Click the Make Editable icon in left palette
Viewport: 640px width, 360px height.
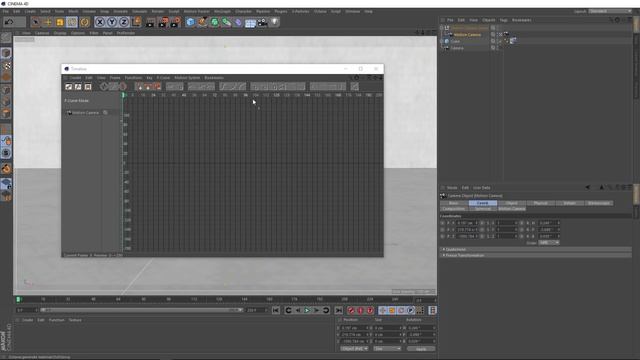6,38
